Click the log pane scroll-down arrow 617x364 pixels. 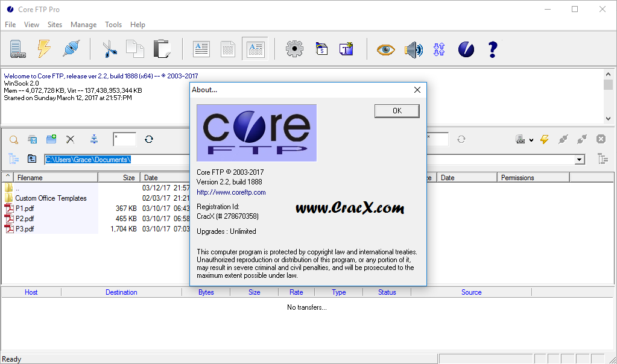click(609, 118)
